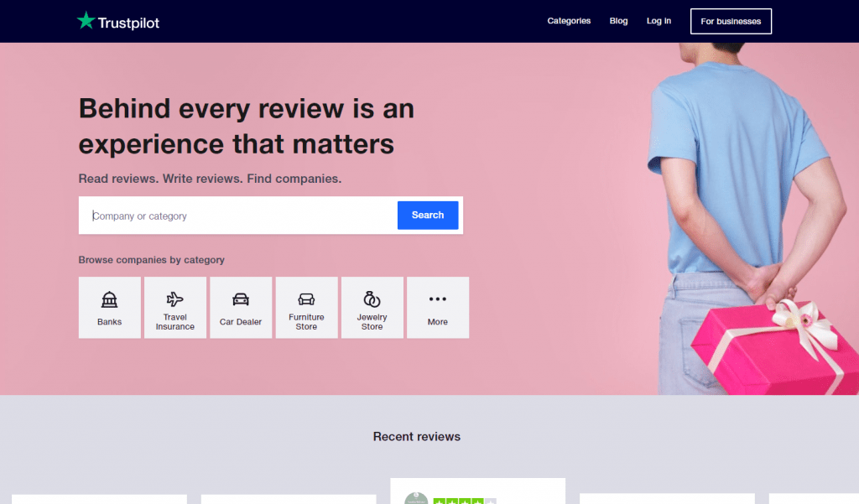Open the Log in page
Viewport: 859px width, 504px height.
[x=659, y=21]
